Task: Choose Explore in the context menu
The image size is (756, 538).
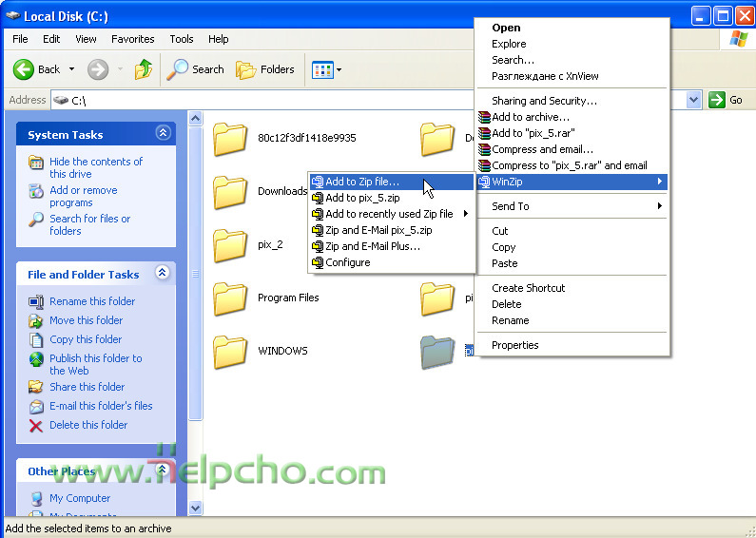Action: coord(572,44)
